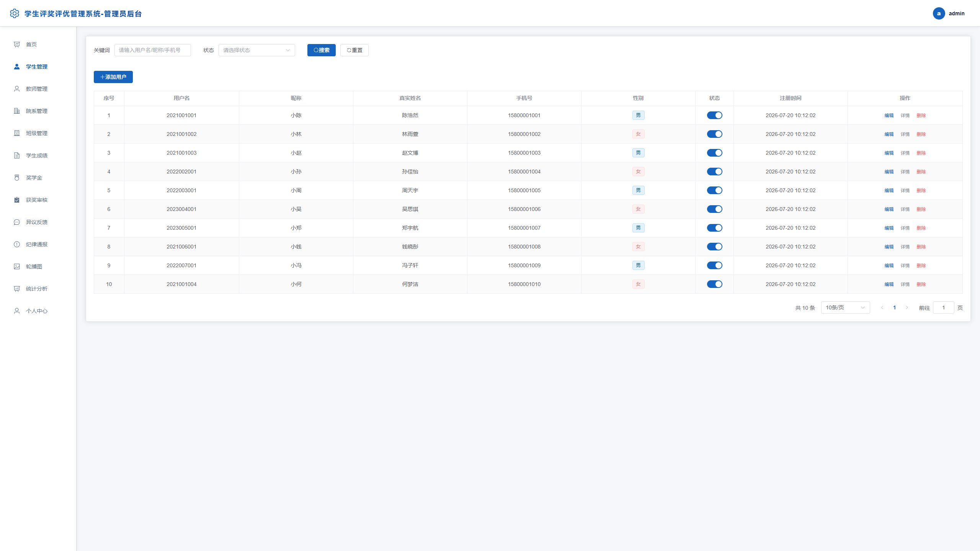This screenshot has height=551, width=980.
Task: Select the 轮播图 picture icon
Action: pos(17,267)
